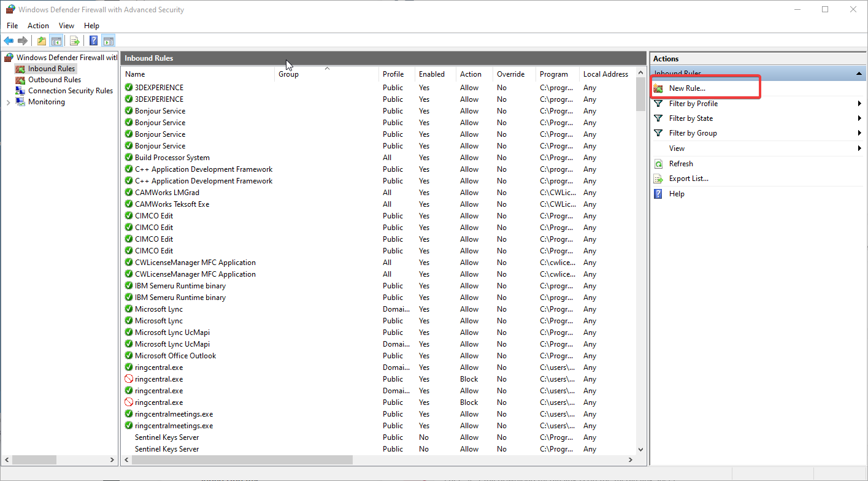Sort rules by the Override column header
Viewport: 868px width, 481px height.
click(514, 74)
